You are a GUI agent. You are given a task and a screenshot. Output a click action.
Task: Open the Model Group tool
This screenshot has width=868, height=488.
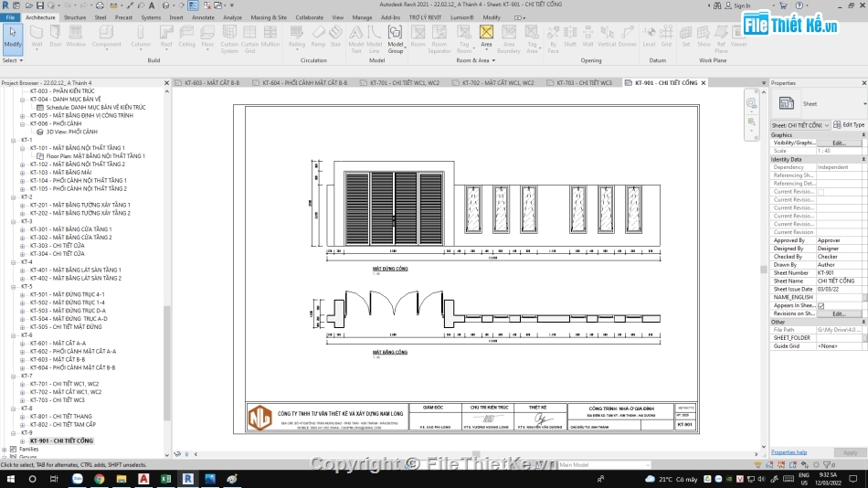click(x=396, y=38)
